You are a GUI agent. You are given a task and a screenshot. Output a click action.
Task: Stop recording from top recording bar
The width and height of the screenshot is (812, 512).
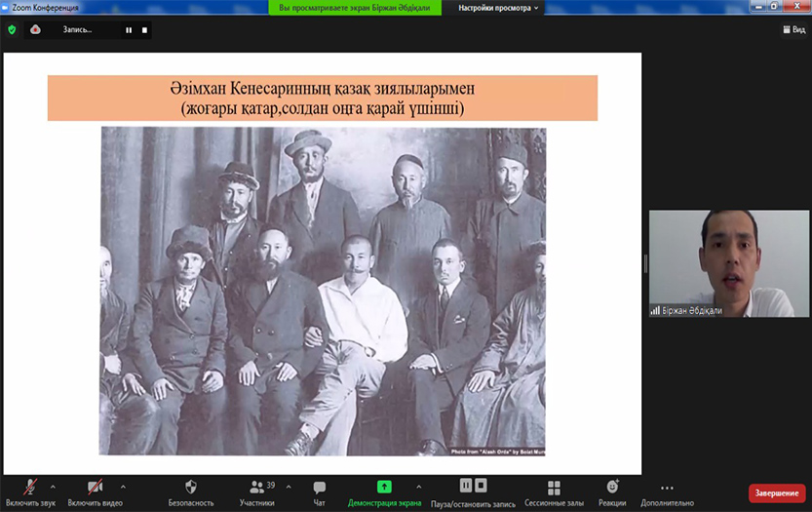click(x=145, y=30)
